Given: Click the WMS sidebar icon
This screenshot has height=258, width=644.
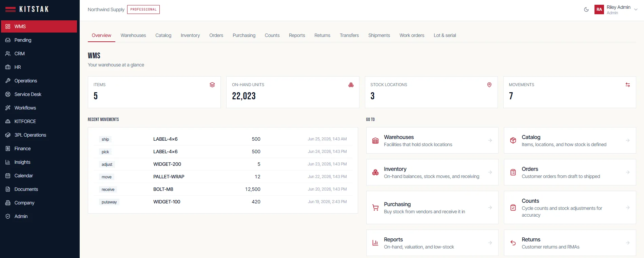Looking at the screenshot, I should click(8, 26).
